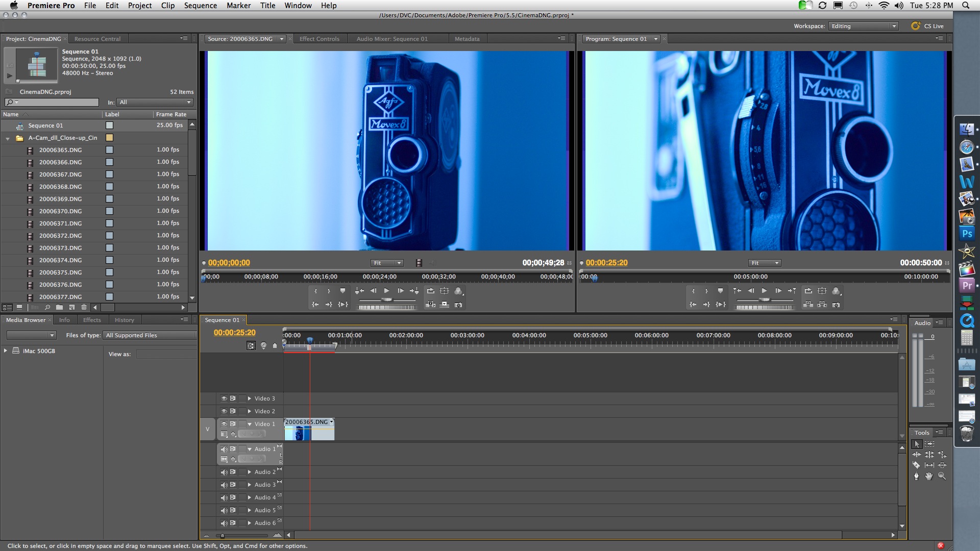
Task: Open the Marker menu
Action: [x=239, y=6]
